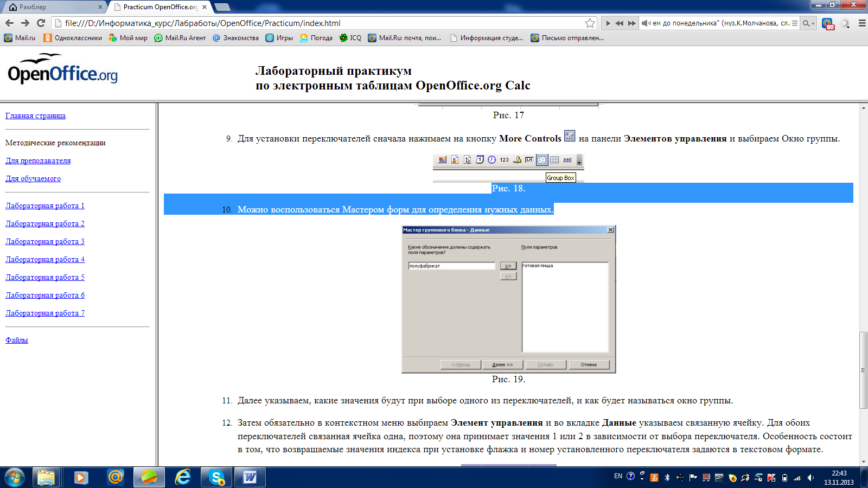Open a new browser tab
The height and width of the screenshot is (488, 868).
(x=222, y=7)
